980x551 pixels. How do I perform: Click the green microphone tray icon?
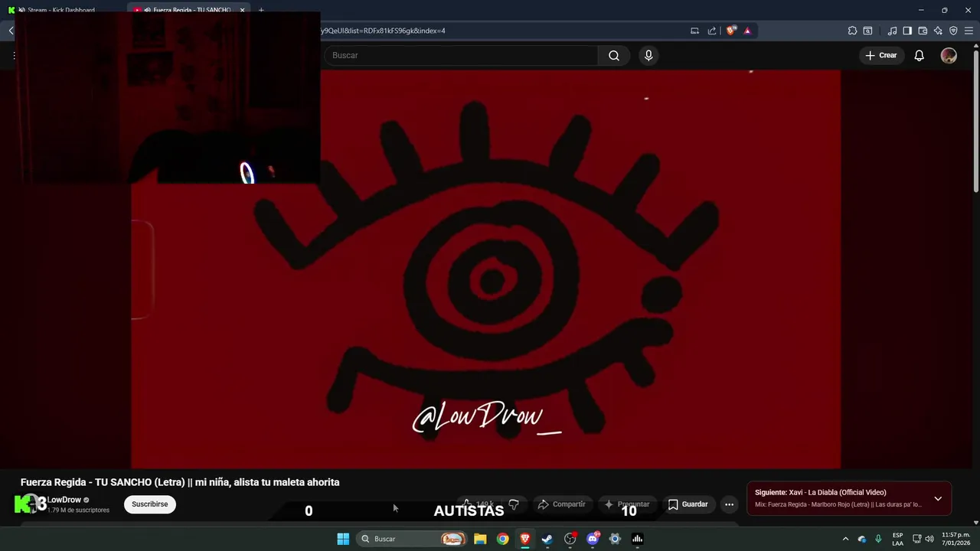pos(878,539)
